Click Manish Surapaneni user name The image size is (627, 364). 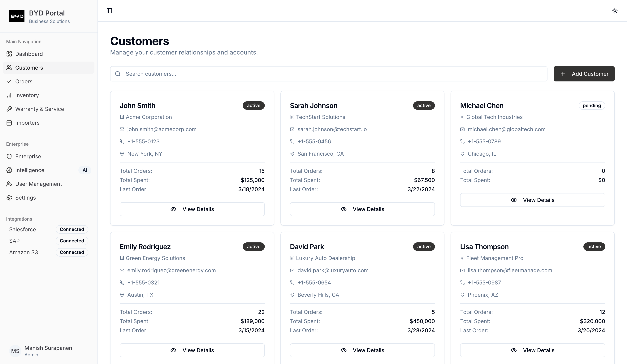[49, 348]
